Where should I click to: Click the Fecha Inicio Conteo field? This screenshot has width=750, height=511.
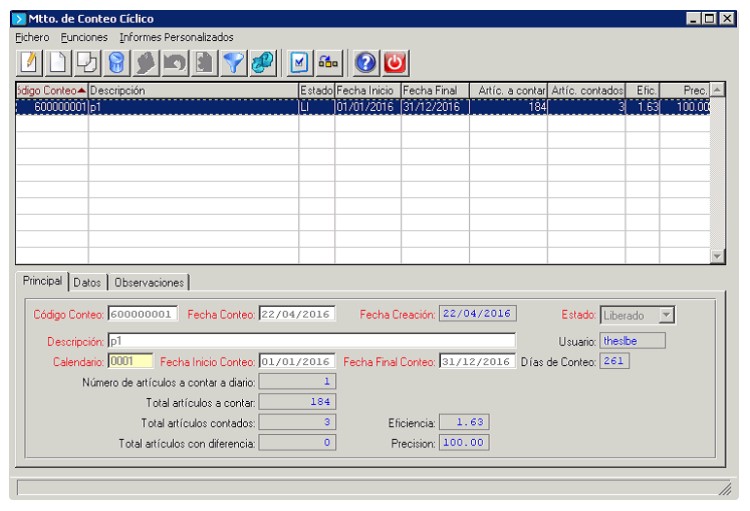(297, 361)
